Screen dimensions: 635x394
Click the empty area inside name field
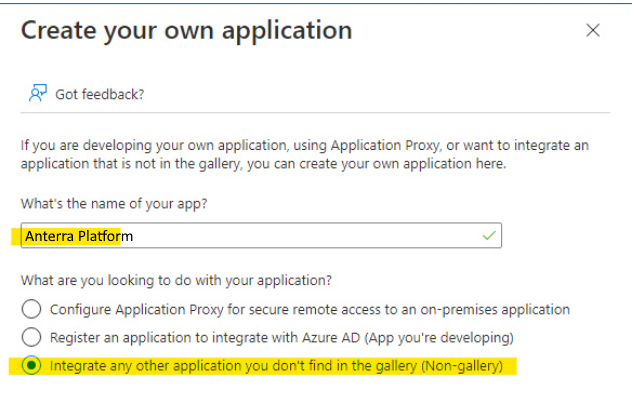coord(308,235)
